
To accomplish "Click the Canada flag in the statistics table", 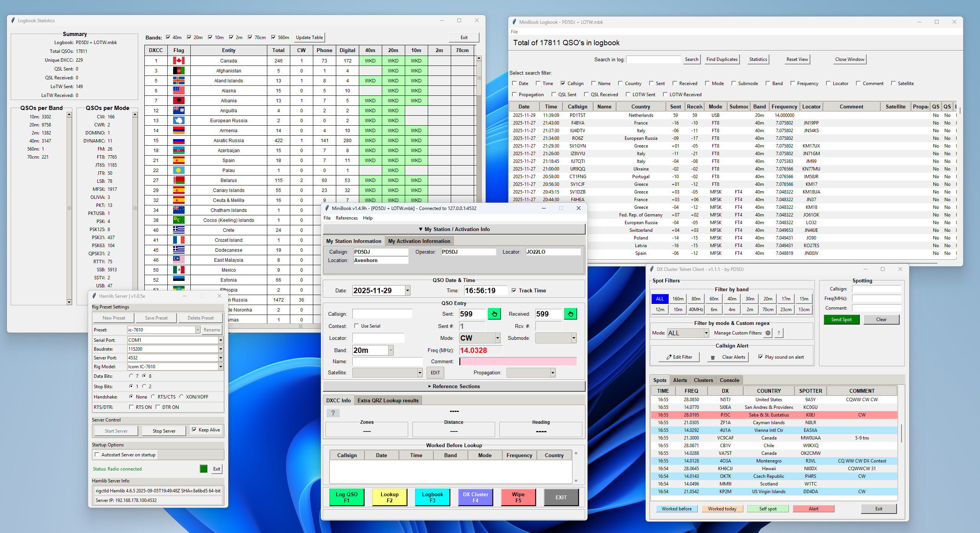I will coord(178,61).
